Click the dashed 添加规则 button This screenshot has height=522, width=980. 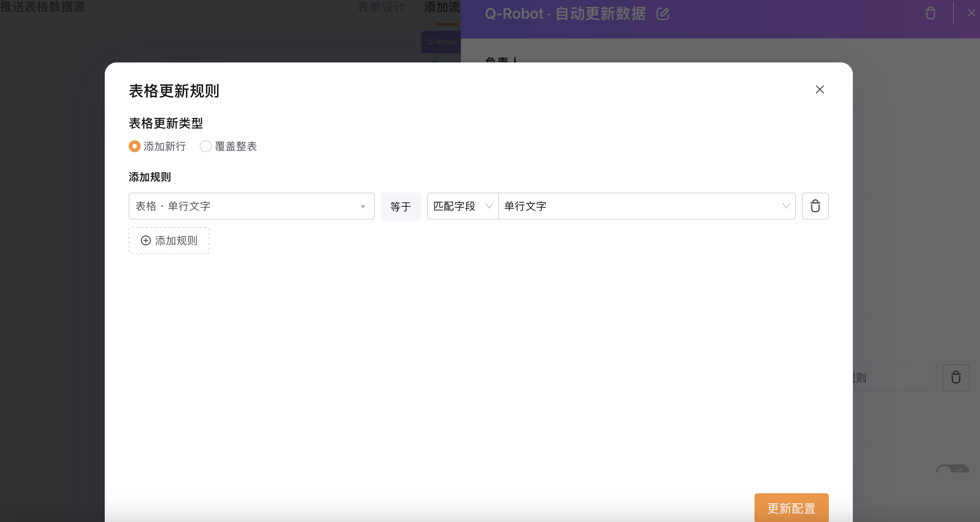(x=169, y=241)
